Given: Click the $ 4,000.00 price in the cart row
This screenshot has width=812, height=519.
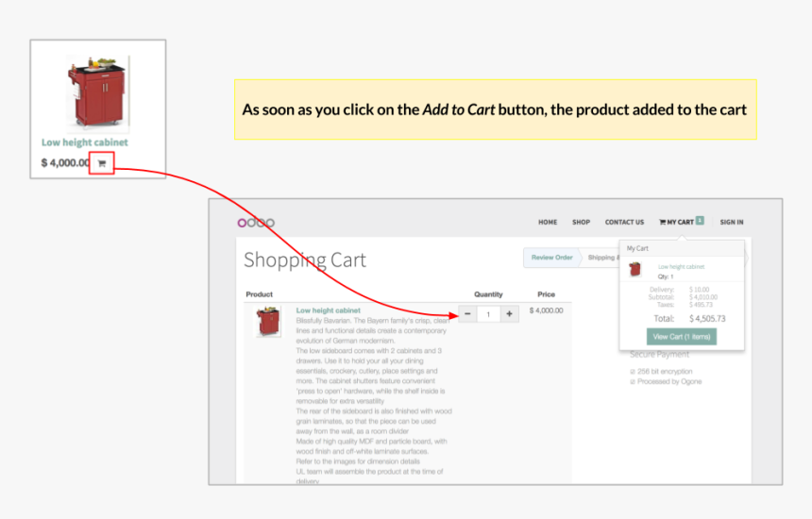Looking at the screenshot, I should click(x=546, y=310).
